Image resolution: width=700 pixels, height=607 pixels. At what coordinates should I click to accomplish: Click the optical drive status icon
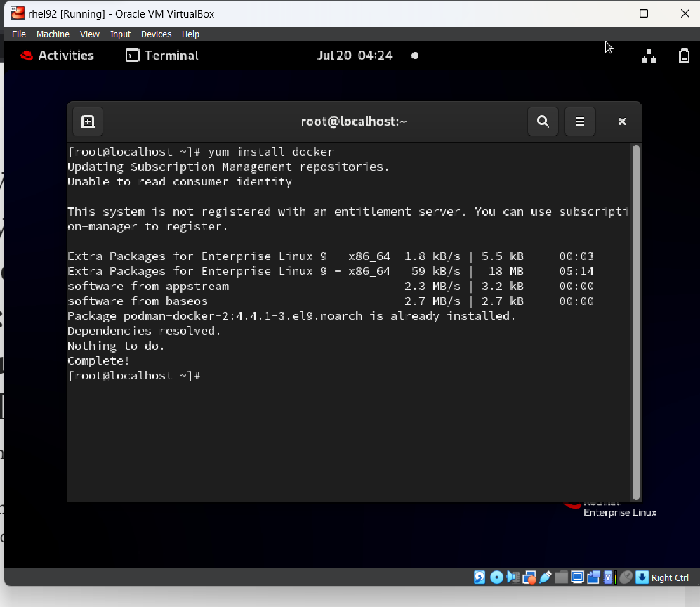(x=496, y=577)
